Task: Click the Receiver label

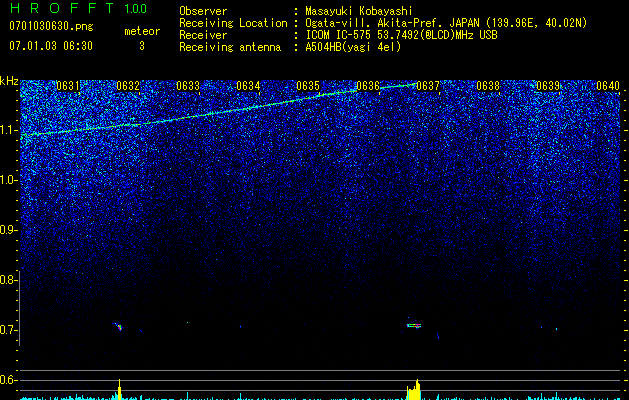Action: pos(203,35)
